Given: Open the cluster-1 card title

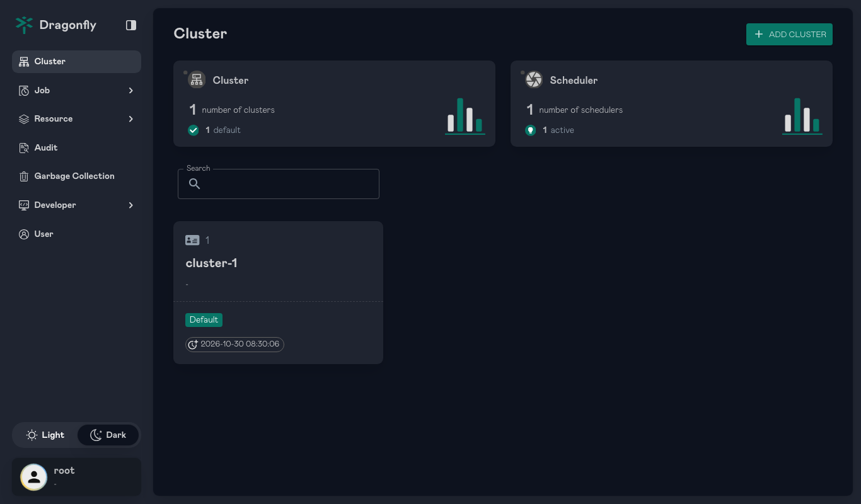Looking at the screenshot, I should 212,263.
